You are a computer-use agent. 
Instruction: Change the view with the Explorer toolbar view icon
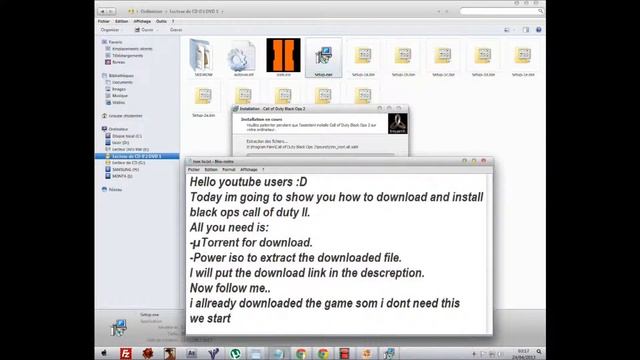point(507,30)
